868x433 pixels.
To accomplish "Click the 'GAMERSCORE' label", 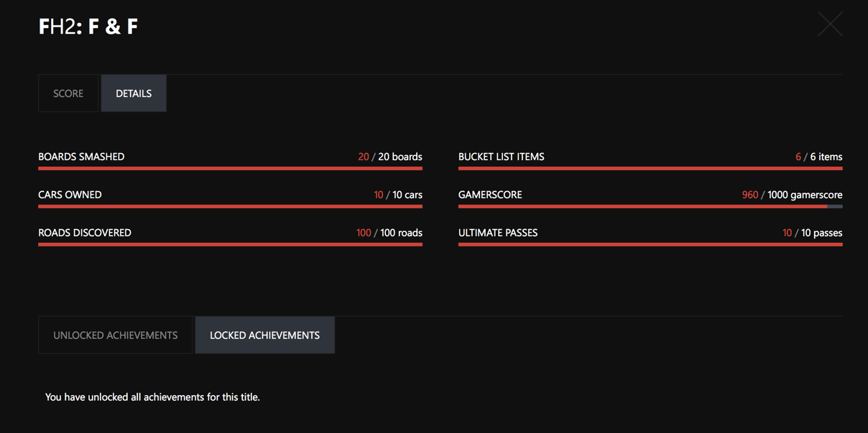I will [490, 195].
